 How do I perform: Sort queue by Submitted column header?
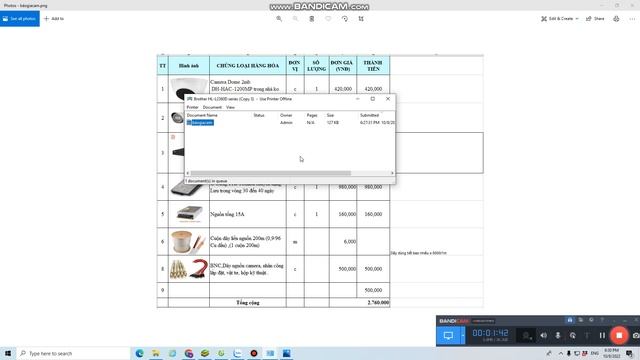(369, 116)
